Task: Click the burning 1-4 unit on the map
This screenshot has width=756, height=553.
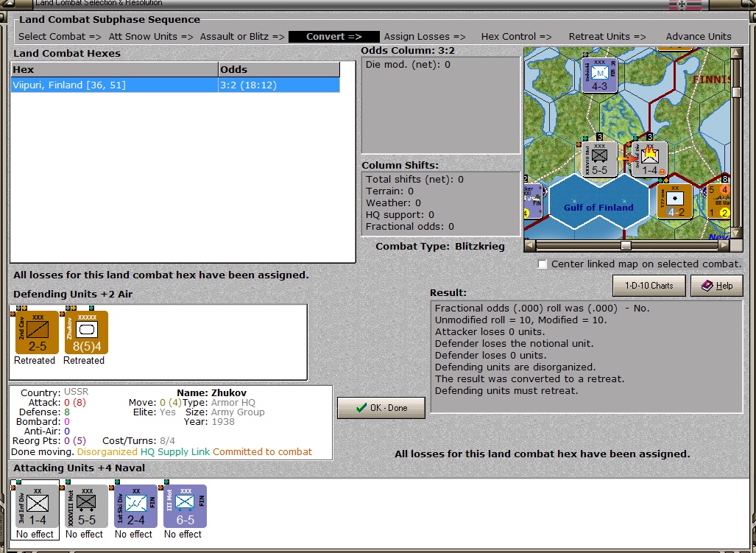Action: (x=649, y=160)
